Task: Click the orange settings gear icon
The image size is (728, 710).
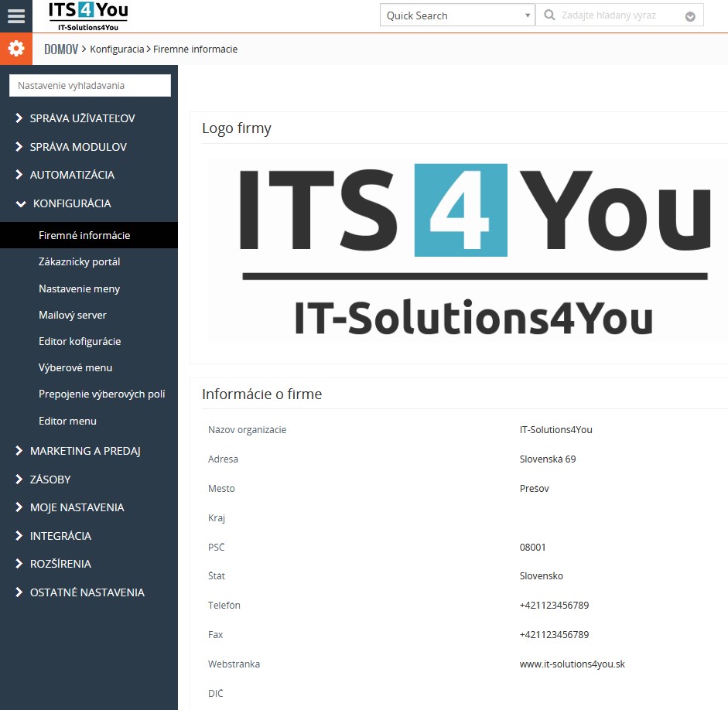Action: click(x=15, y=48)
